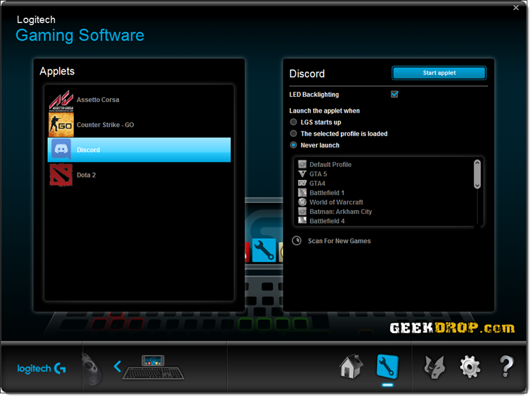Open the Arx Control wolf-head icon

click(434, 367)
